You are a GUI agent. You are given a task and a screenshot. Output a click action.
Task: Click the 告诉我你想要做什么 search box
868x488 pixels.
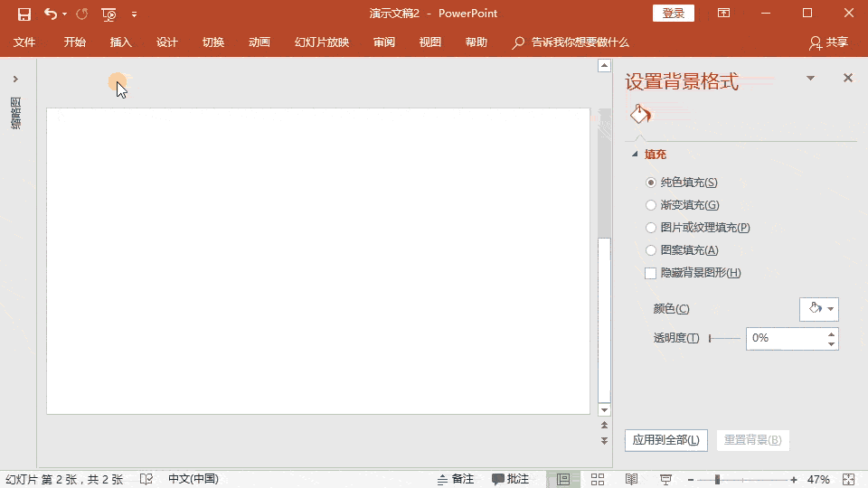tap(571, 42)
